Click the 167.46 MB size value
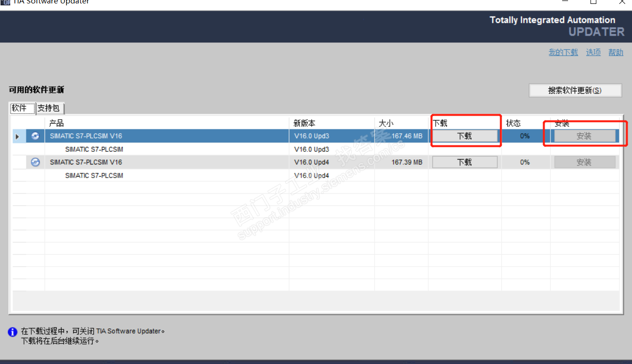 (x=406, y=136)
